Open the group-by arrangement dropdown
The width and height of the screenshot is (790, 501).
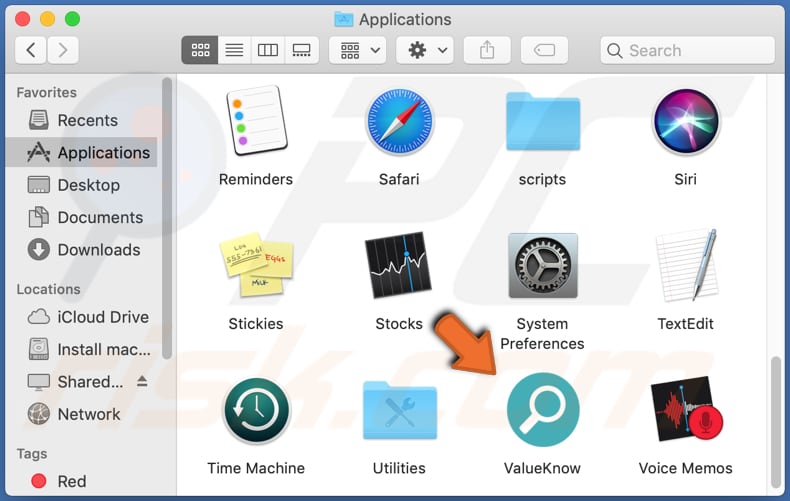[x=358, y=50]
